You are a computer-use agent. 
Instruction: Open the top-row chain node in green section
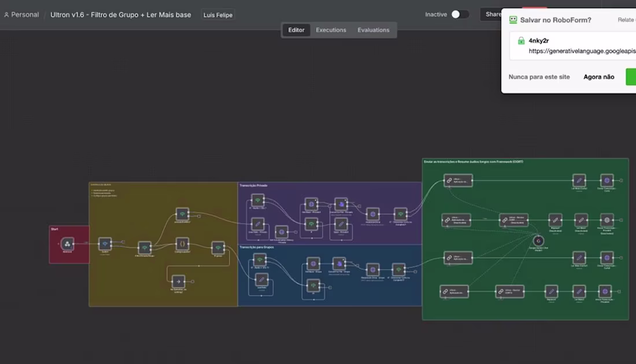point(458,180)
